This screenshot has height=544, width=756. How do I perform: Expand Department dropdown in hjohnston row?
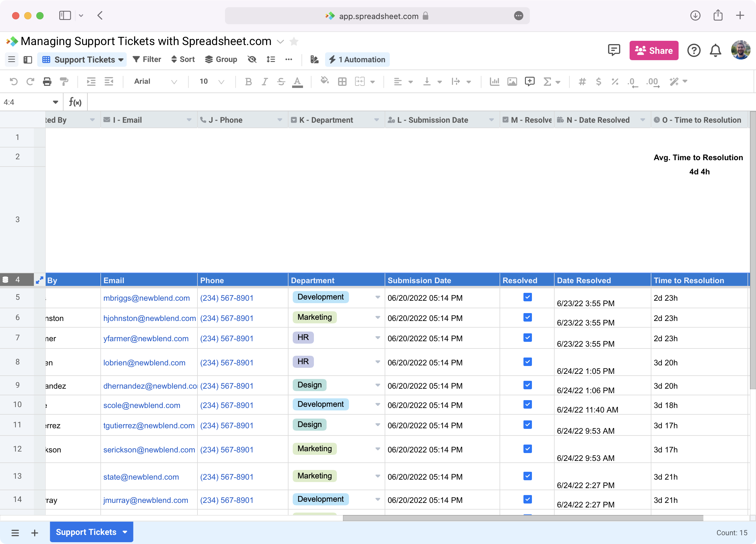[x=377, y=317]
